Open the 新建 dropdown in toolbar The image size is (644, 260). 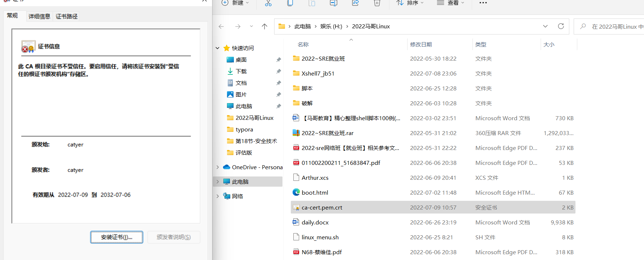(x=235, y=3)
